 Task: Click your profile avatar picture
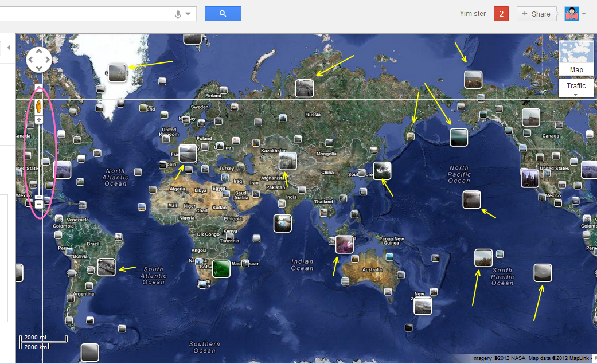point(571,14)
